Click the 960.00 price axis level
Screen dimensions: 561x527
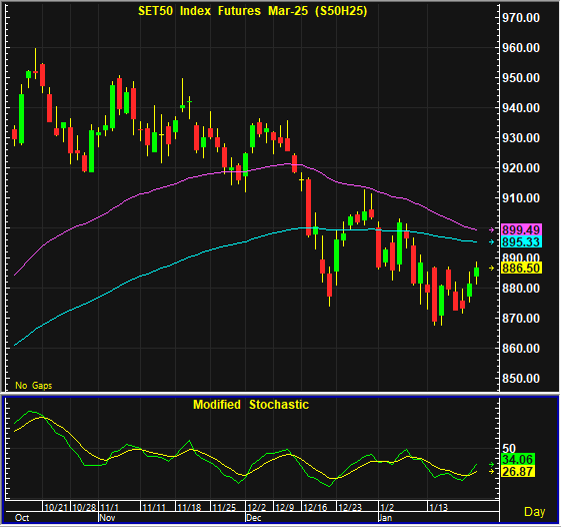[521, 48]
